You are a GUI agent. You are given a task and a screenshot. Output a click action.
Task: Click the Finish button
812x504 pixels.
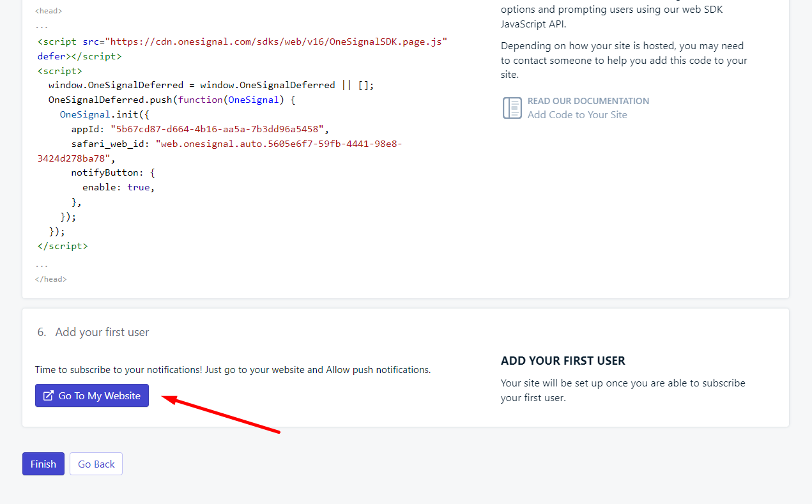pos(43,464)
